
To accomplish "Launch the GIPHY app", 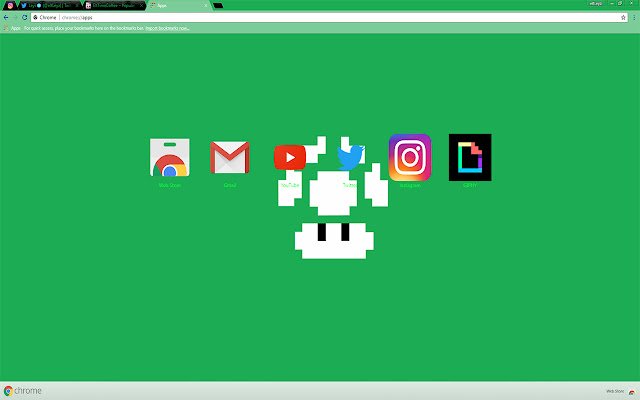I will click(x=470, y=157).
